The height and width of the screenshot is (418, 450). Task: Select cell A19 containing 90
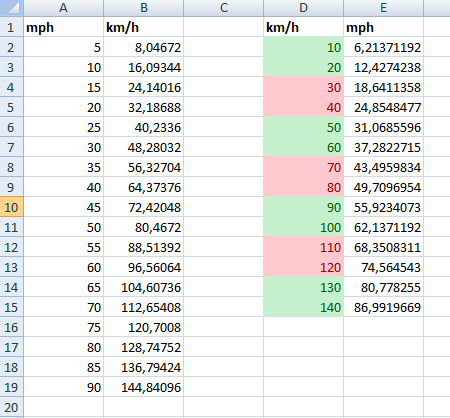click(63, 387)
